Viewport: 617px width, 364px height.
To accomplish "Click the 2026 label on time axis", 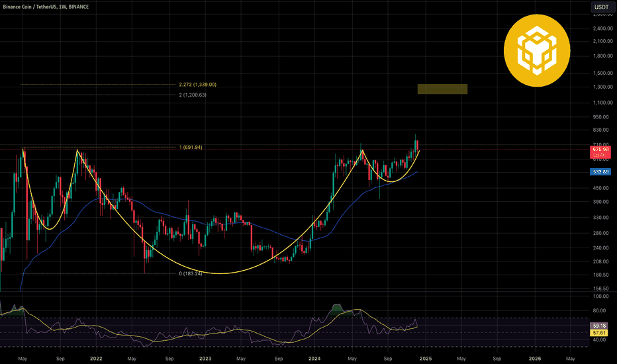I will click(x=535, y=359).
